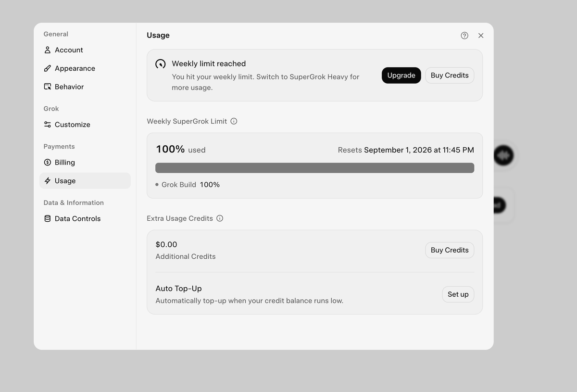
Task: Open the Billing page
Action: coord(85,163)
